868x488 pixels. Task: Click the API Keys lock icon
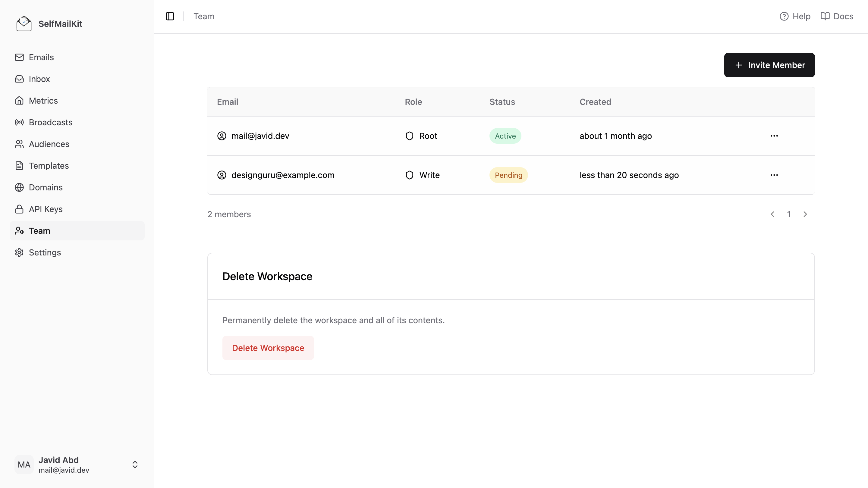[19, 209]
